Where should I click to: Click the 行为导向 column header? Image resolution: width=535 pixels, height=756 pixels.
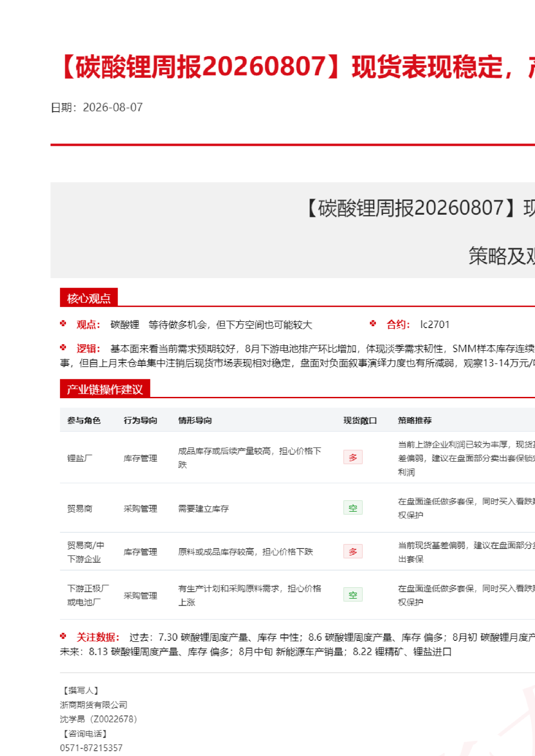[x=140, y=420]
